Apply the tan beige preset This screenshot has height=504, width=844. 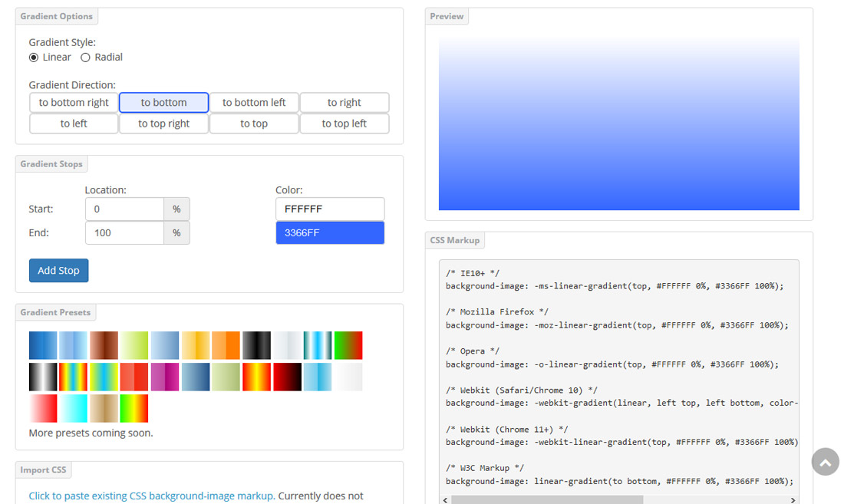[104, 408]
